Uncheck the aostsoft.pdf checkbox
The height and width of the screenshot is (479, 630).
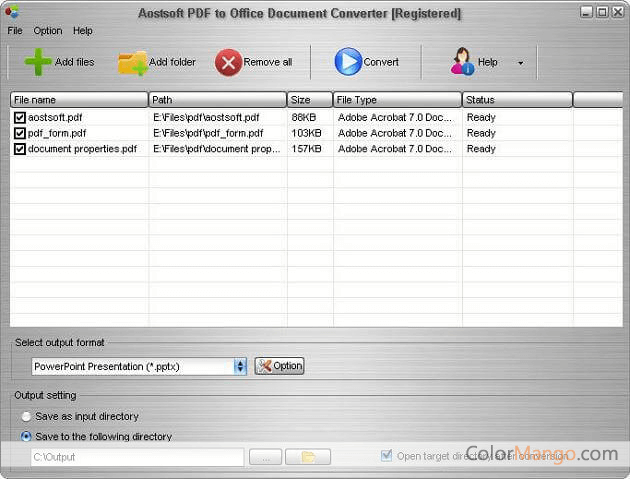[x=20, y=117]
